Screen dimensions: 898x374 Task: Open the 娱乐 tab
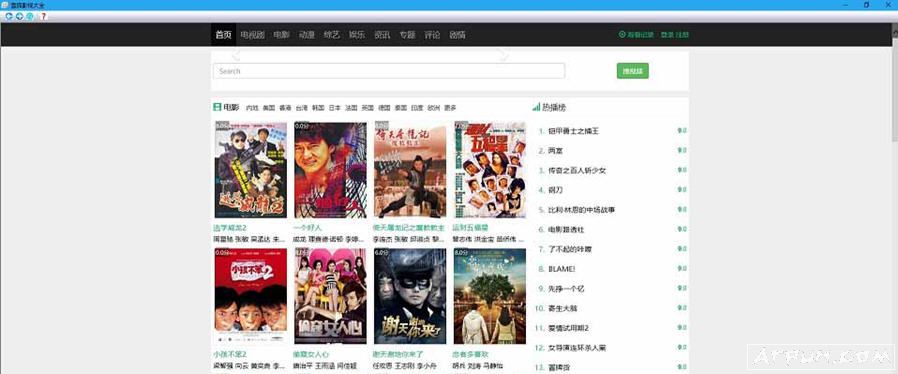click(357, 35)
